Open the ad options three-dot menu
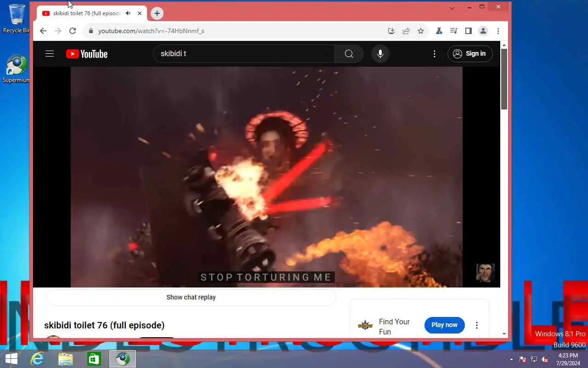 pos(477,325)
